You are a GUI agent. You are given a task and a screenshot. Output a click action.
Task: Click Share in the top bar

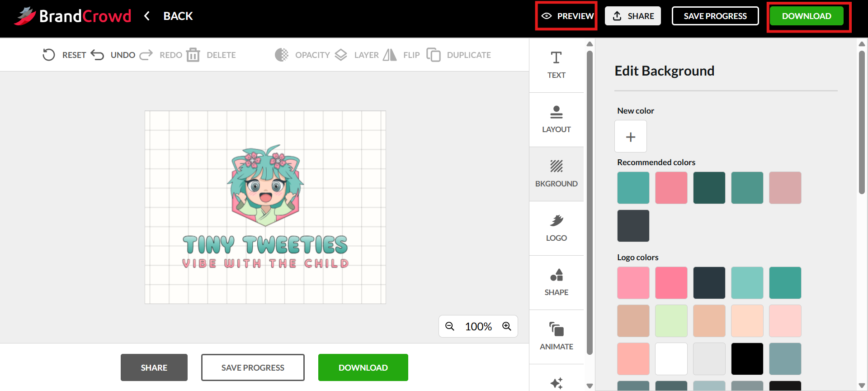[633, 16]
